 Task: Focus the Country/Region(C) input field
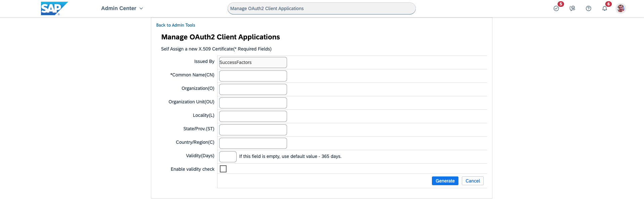(x=253, y=143)
